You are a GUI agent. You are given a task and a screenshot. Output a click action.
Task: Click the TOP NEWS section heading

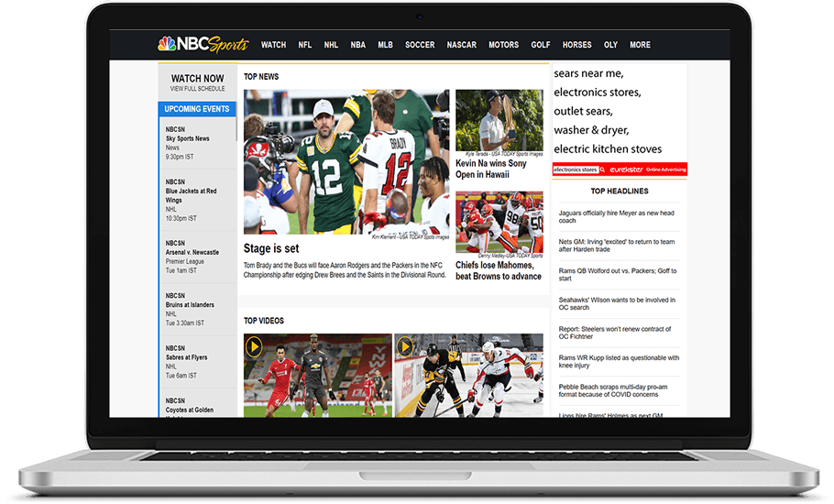pyautogui.click(x=261, y=77)
